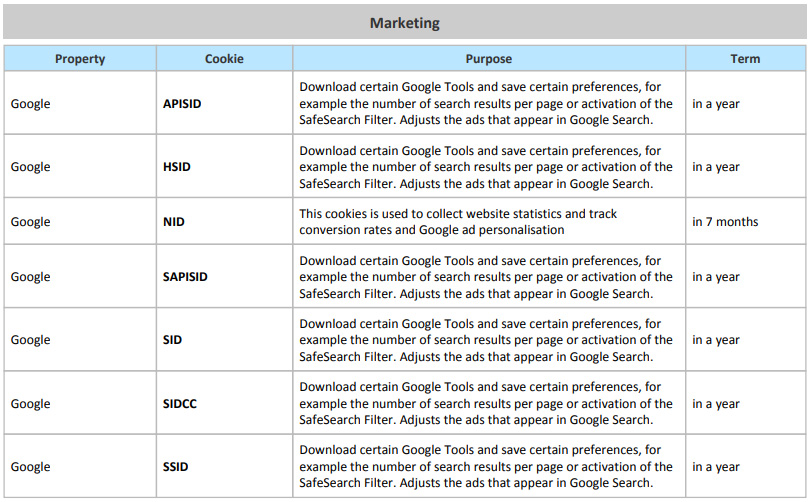Click Google in the SIDCC row

coord(30,404)
